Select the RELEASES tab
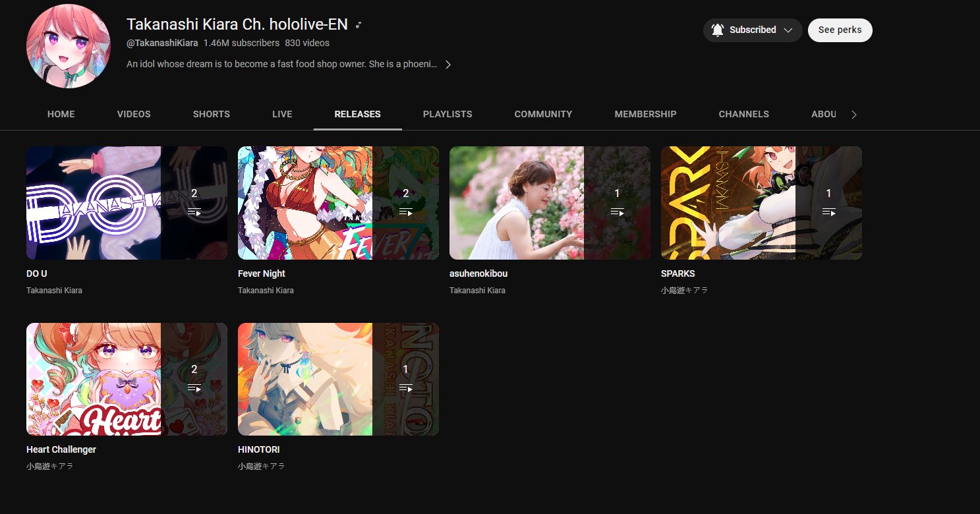Viewport: 980px width, 514px height. coord(358,114)
